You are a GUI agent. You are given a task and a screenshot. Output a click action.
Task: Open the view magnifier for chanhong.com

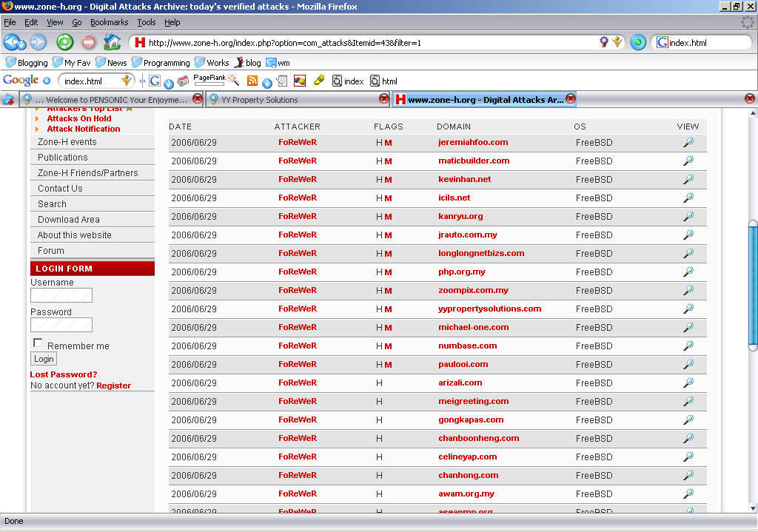coord(688,476)
